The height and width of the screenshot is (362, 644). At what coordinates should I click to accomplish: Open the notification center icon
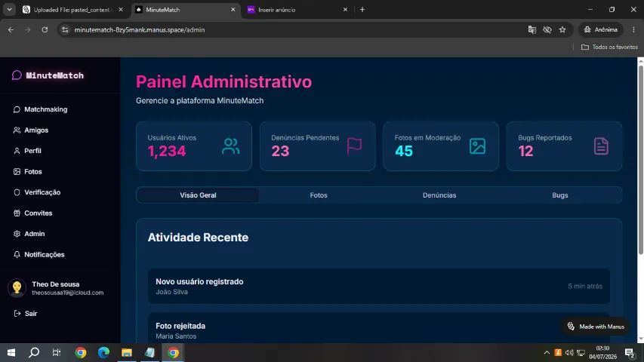[630, 352]
